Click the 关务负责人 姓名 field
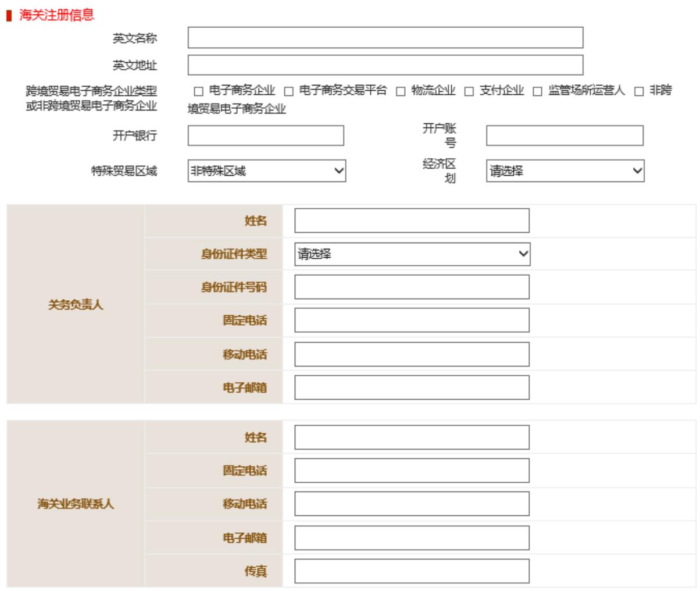 [412, 221]
